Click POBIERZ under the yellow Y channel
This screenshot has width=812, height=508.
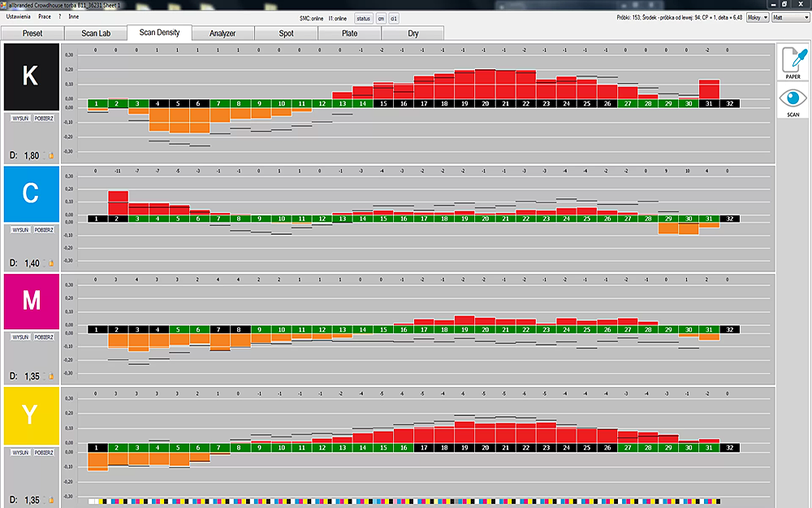tap(44, 453)
